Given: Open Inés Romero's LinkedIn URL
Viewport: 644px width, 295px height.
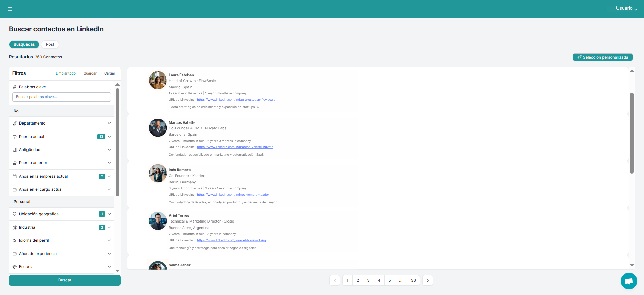Looking at the screenshot, I should [233, 195].
